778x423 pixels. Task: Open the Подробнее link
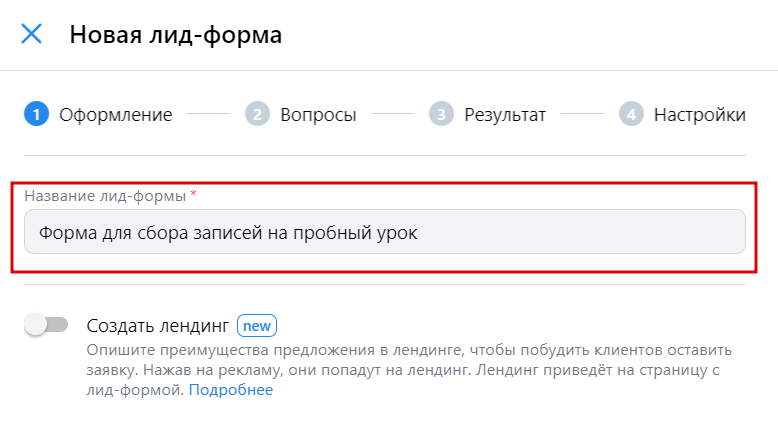pyautogui.click(x=231, y=390)
